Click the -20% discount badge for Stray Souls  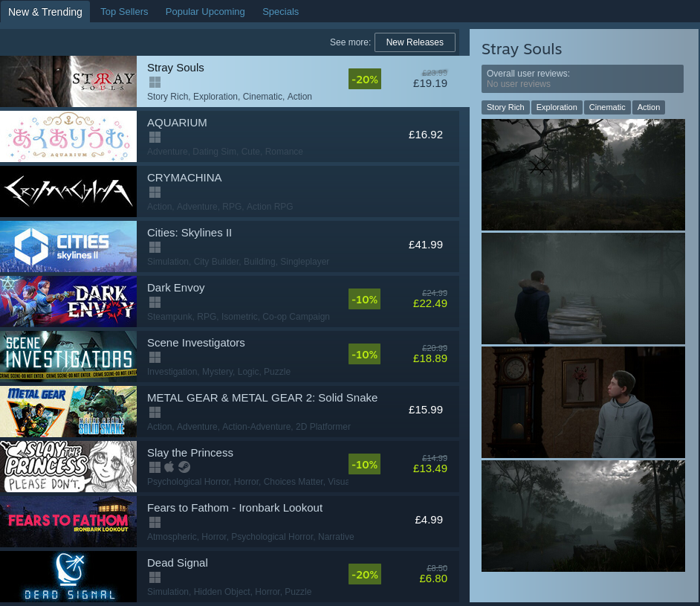[365, 79]
